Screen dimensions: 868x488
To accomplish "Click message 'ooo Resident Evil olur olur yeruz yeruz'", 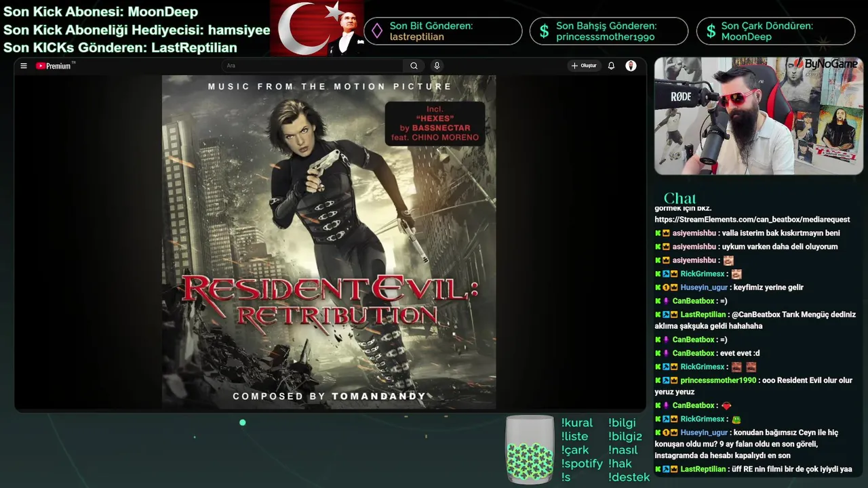I will 753,386.
